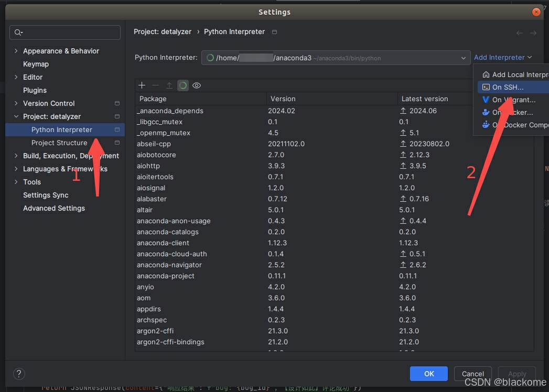Click the navigate back arrow
This screenshot has width=549, height=392.
point(520,33)
